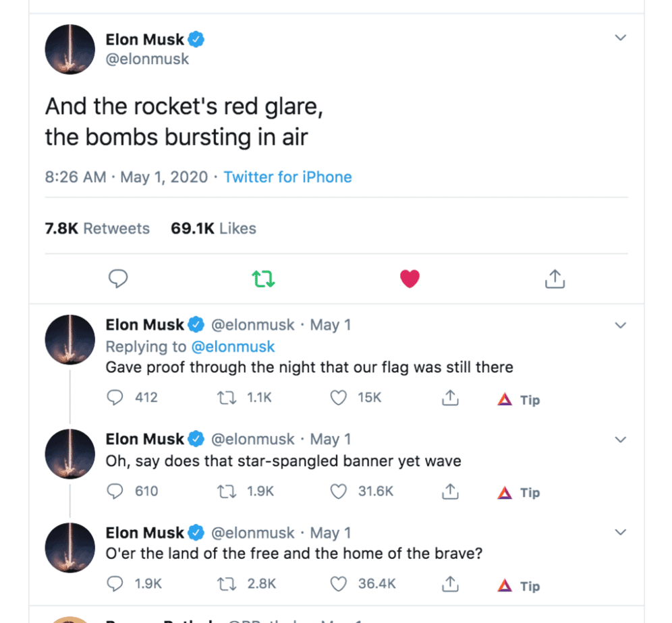The image size is (672, 623).
Task: Tip the 'Gave proof through the night' tweet
Action: click(518, 400)
